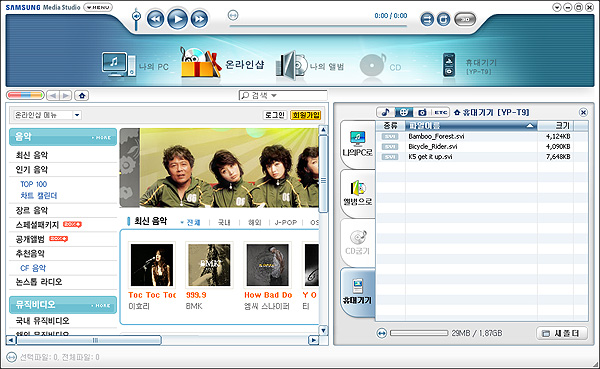The image size is (600, 369).
Task: Open the CF 음악 link
Action: coord(33,268)
